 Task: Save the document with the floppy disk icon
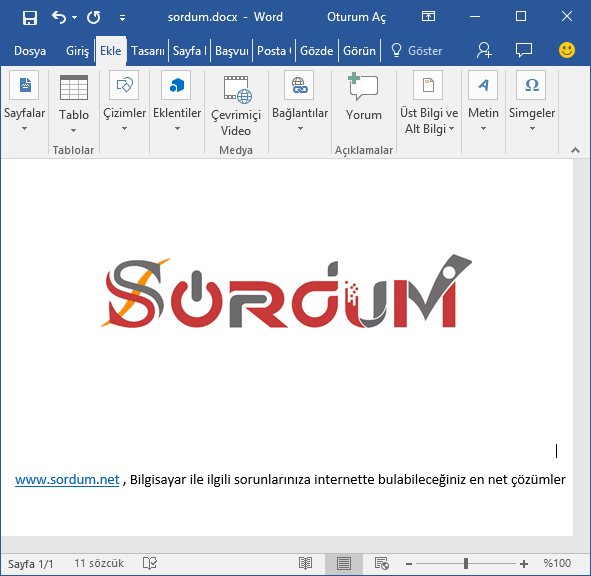coord(29,17)
